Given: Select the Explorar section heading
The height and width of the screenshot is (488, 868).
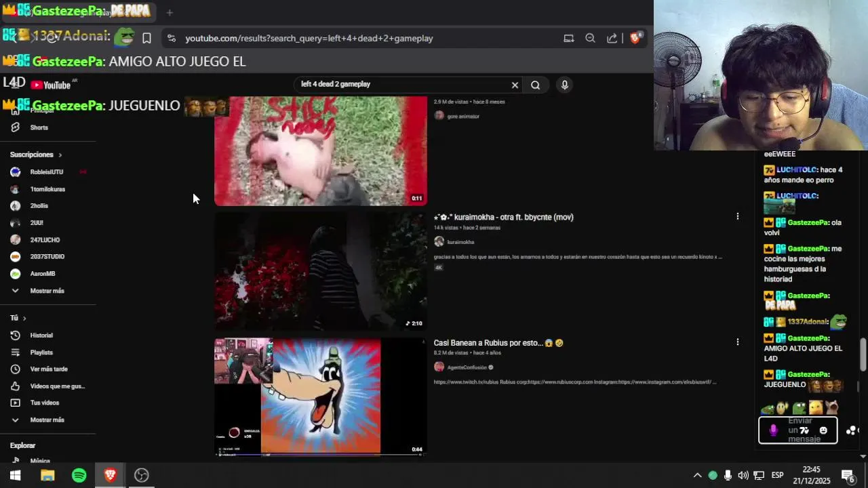Looking at the screenshot, I should point(22,445).
